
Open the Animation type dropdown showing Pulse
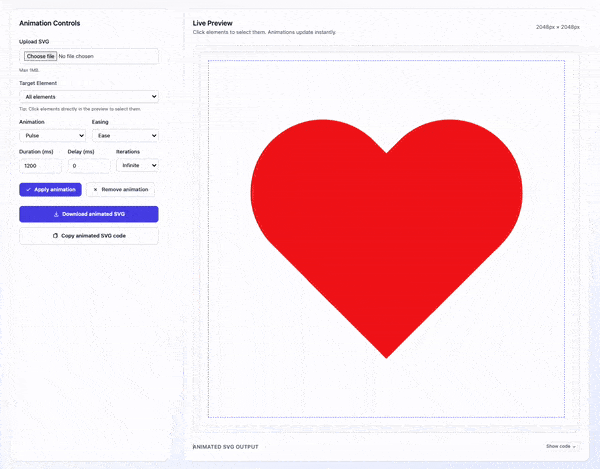click(x=52, y=135)
